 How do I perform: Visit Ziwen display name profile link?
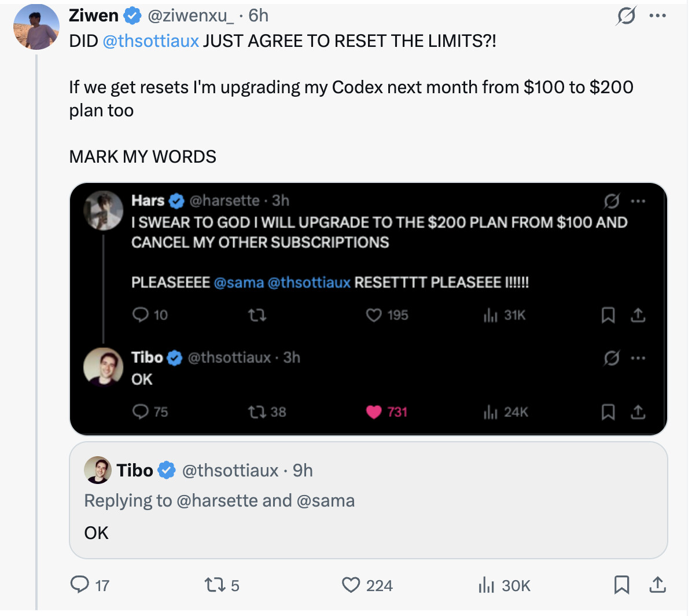(x=94, y=16)
